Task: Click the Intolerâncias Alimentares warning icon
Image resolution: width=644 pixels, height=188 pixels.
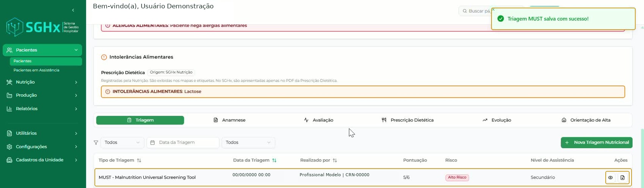Action: (104, 57)
